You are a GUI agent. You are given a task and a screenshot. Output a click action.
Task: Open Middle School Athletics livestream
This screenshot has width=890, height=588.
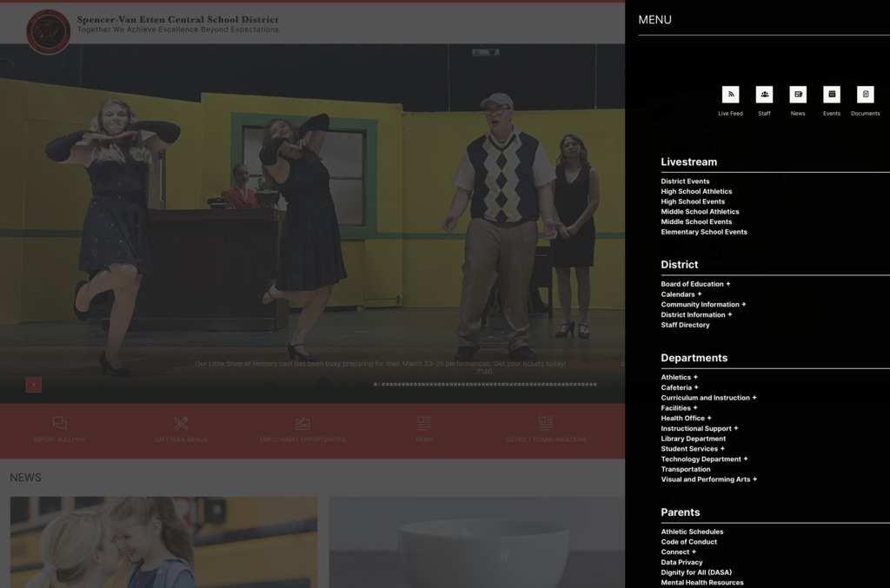700,212
